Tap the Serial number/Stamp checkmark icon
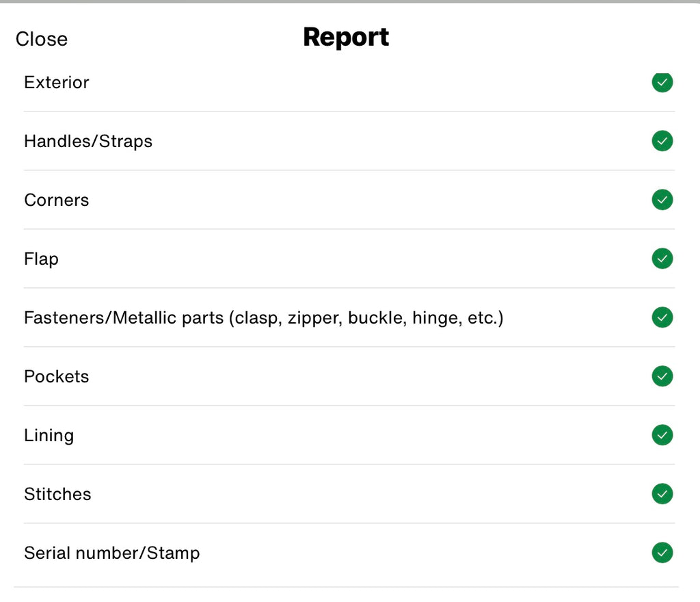 coord(662,553)
